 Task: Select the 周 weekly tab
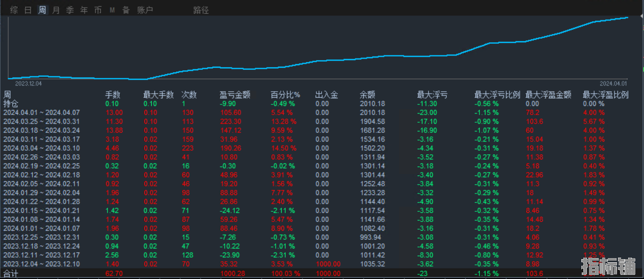click(x=42, y=10)
